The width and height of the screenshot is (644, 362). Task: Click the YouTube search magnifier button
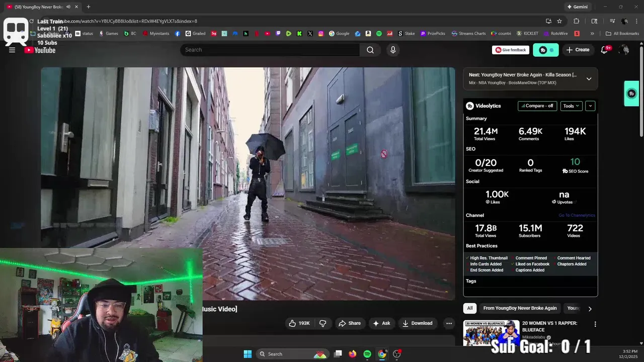(370, 50)
